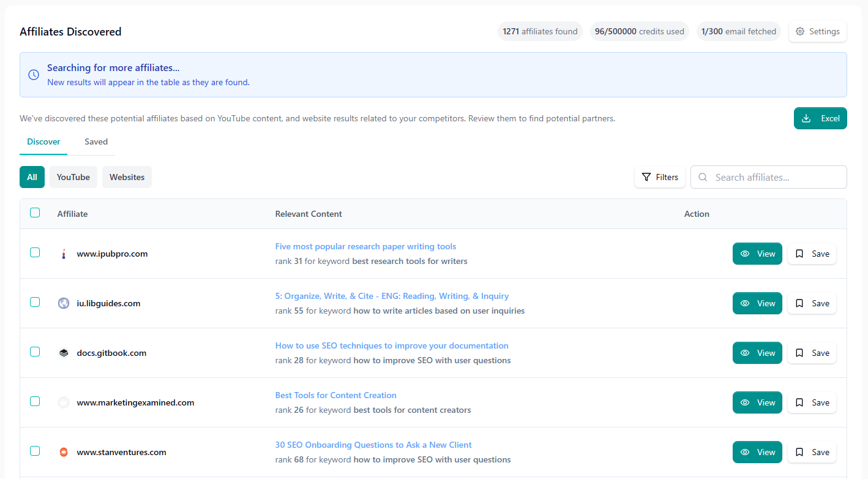Save the www.marketingexamined.com affiliate
This screenshot has width=868, height=479.
tap(812, 402)
